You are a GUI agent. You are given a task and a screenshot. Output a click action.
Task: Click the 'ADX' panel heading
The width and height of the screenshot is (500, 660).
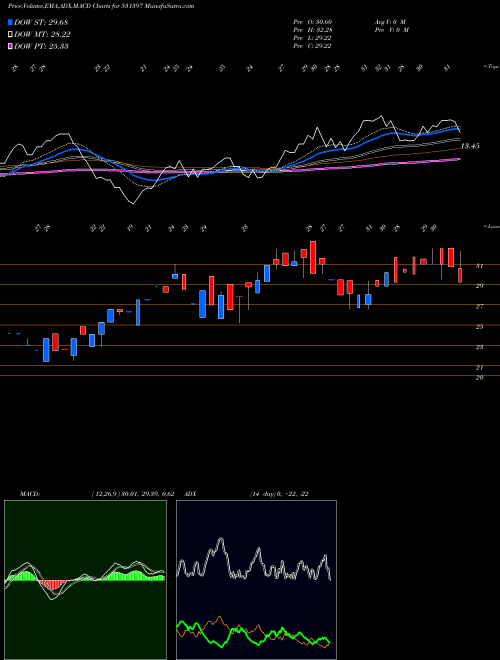point(190,494)
